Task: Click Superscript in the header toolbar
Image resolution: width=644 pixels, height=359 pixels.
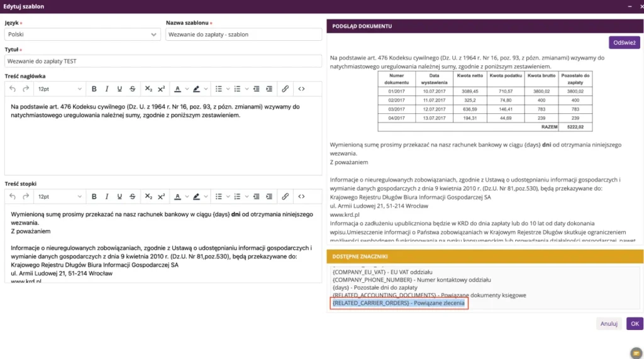Action: point(162,89)
